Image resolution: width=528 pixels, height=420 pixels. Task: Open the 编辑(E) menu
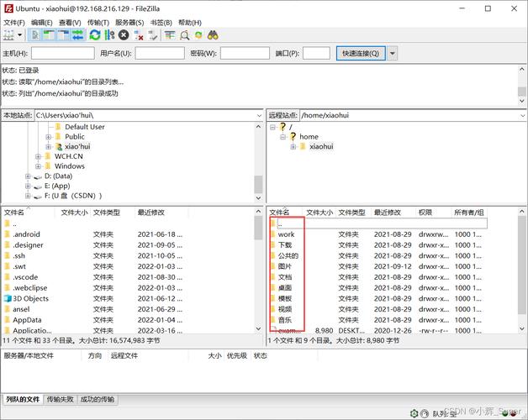[42, 23]
